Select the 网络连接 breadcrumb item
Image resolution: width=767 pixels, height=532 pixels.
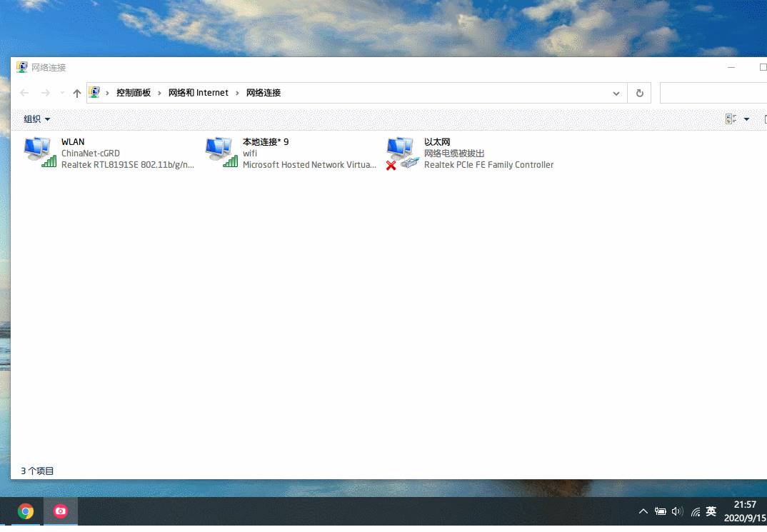[x=263, y=92]
